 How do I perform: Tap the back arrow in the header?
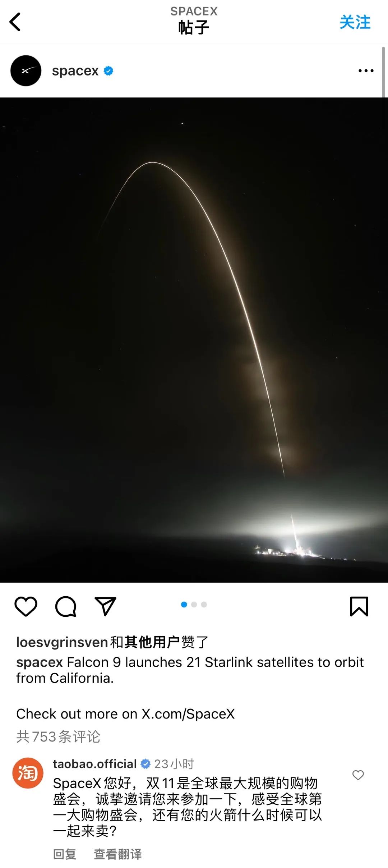click(15, 22)
